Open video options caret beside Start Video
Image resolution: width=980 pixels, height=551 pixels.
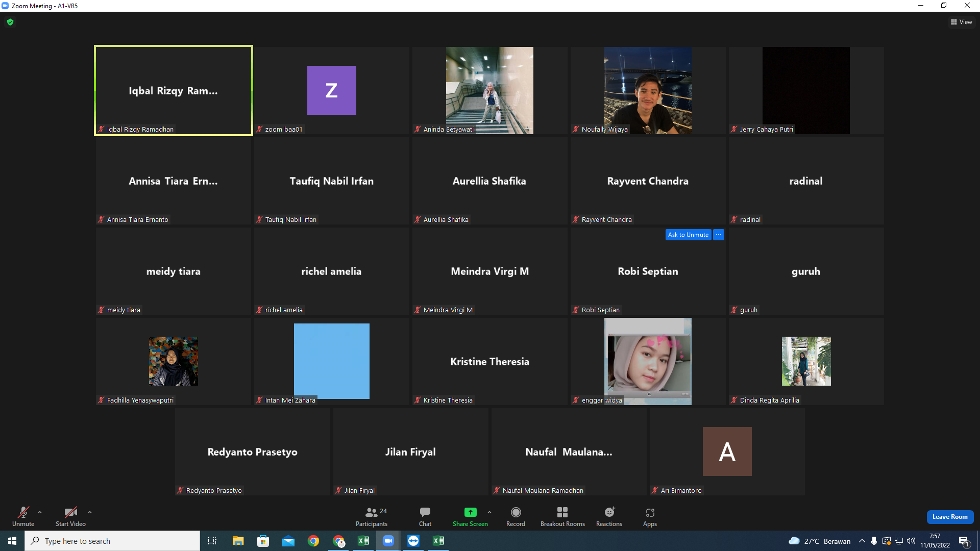point(90,512)
